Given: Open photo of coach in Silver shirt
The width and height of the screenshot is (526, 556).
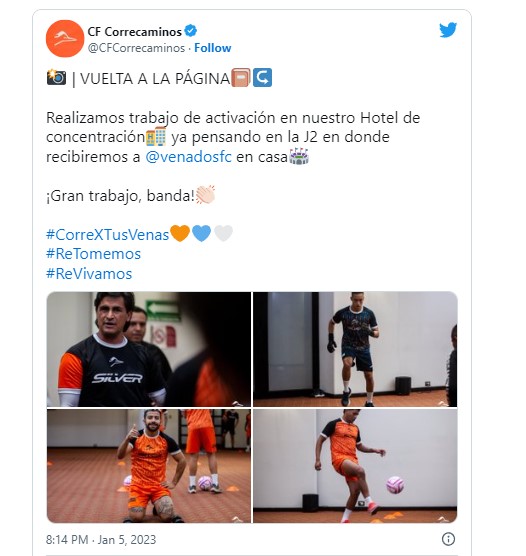Looking at the screenshot, I should [x=149, y=349].
